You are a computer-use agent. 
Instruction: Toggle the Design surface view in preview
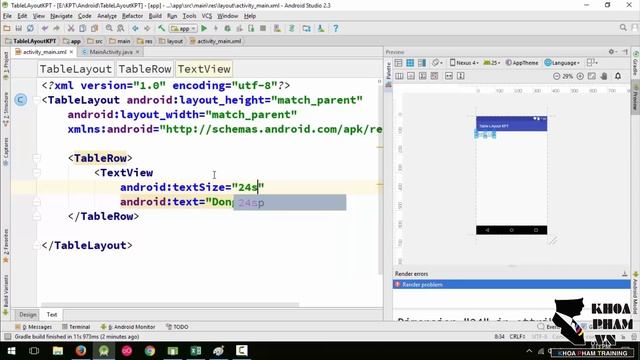[x=399, y=63]
